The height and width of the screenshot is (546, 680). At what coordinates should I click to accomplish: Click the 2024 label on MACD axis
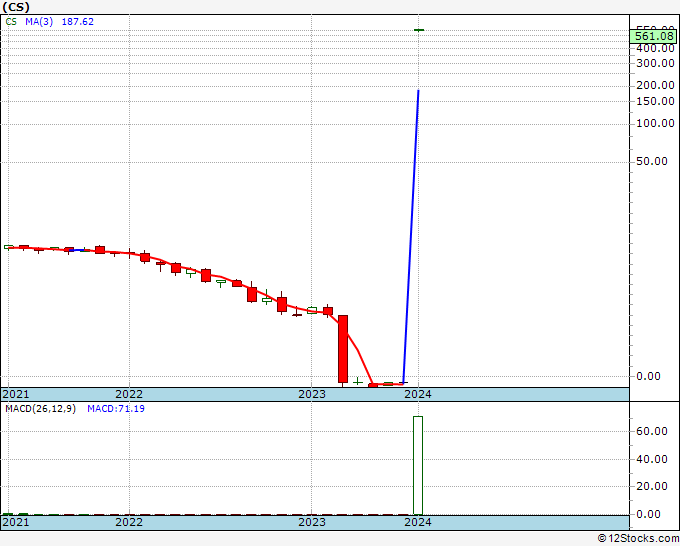click(x=418, y=522)
